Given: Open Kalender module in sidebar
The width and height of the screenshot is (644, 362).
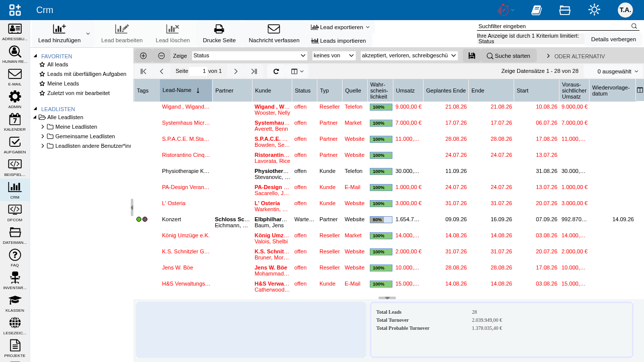Looking at the screenshot, I should tap(15, 122).
